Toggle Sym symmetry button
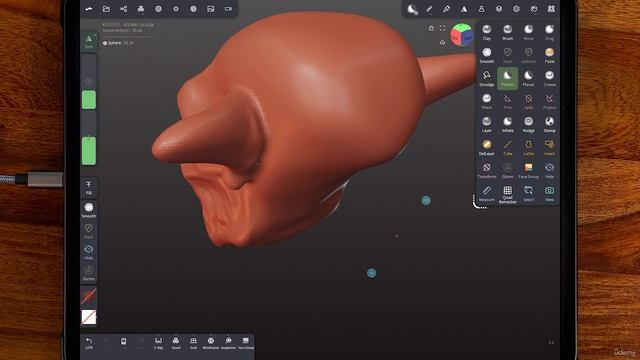 (x=89, y=41)
